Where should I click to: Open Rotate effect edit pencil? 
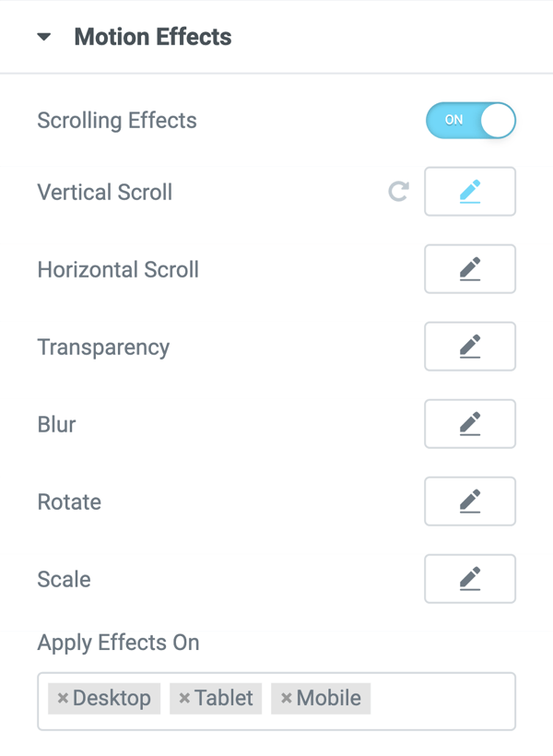coord(470,502)
